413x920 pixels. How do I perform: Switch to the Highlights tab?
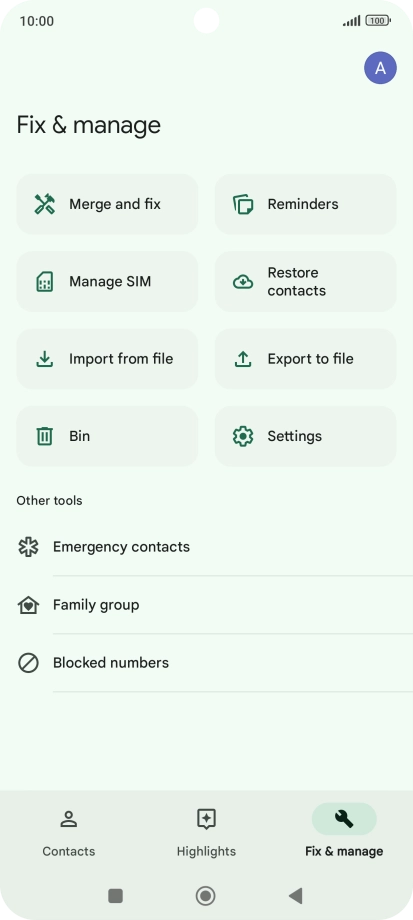tap(206, 833)
